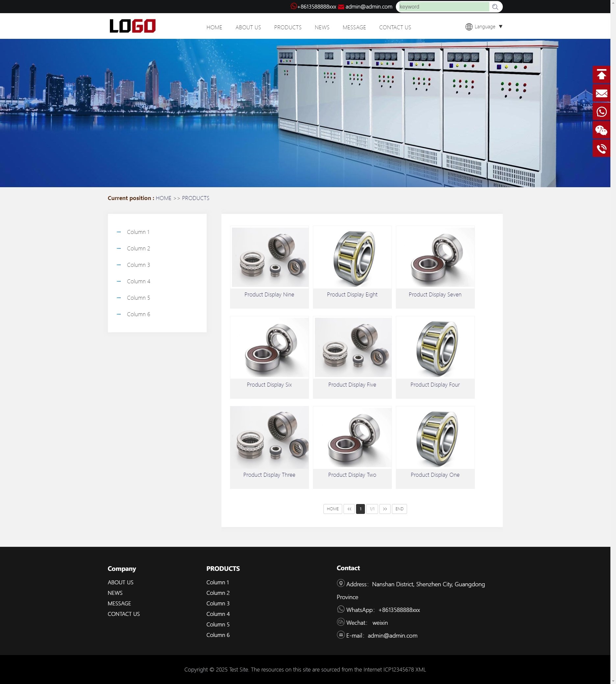
Task: Click the Product Display Four title link
Action: click(435, 385)
